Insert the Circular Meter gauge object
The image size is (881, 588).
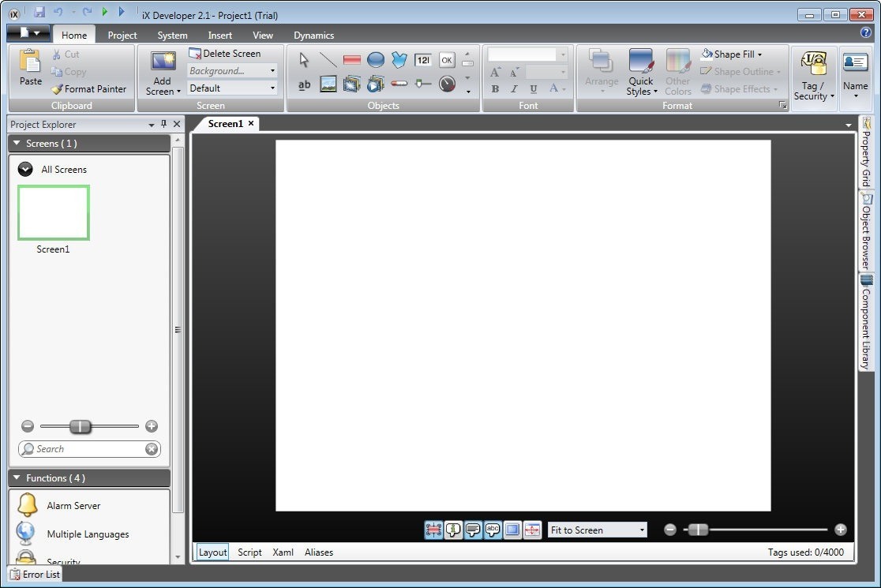click(x=447, y=84)
